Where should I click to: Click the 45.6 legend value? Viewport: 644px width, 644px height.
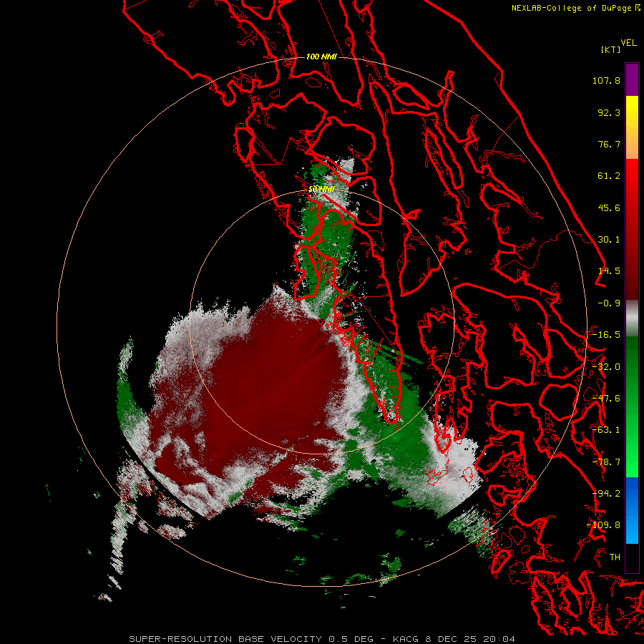pyautogui.click(x=609, y=208)
